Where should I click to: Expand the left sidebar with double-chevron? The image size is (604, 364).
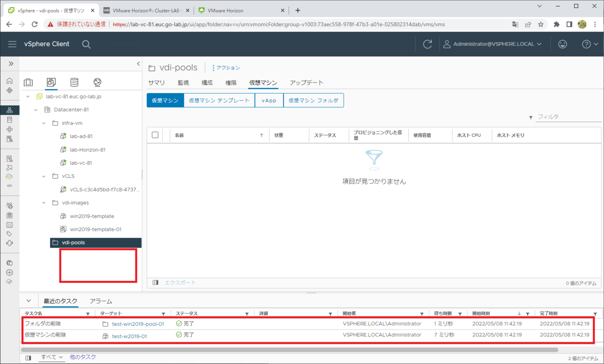click(x=11, y=64)
